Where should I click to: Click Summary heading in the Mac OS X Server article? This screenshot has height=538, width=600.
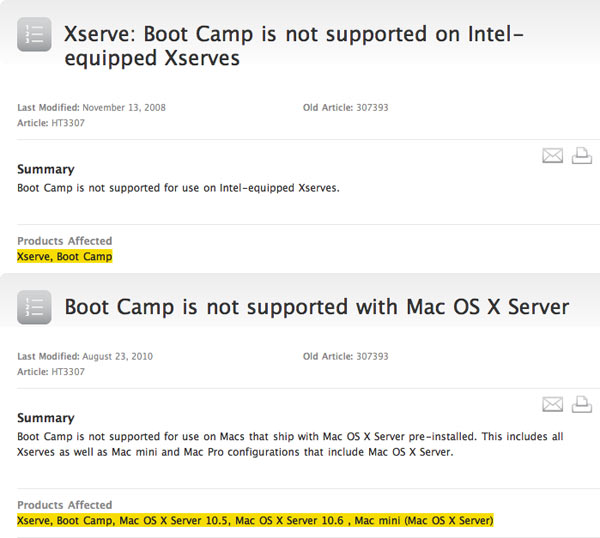(46, 418)
